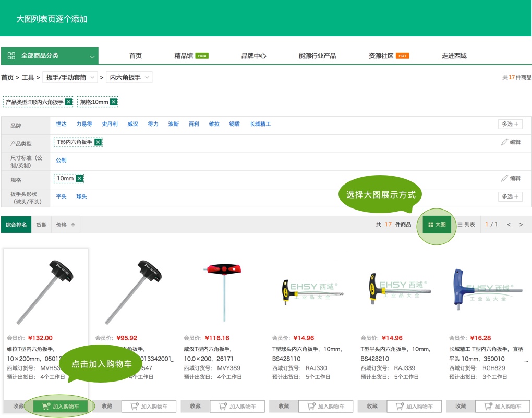Viewport: 532px width, 418px height.
Task: Open the 内六角扳手 breadcrumb dropdown
Action: click(x=129, y=77)
